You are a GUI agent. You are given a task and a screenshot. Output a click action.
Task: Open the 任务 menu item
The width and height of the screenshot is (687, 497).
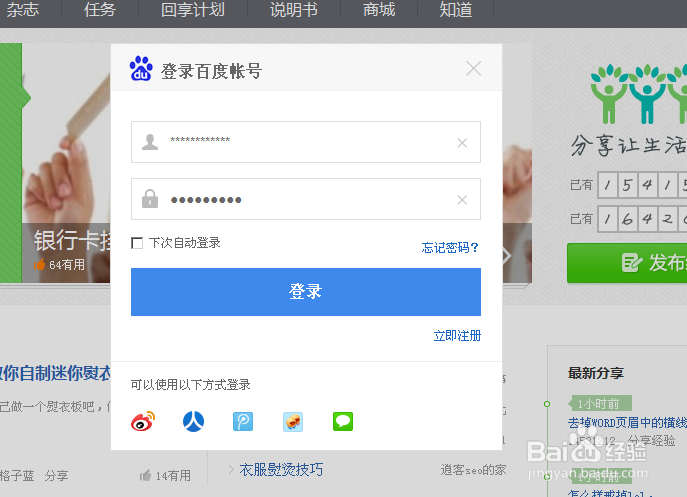tap(100, 10)
